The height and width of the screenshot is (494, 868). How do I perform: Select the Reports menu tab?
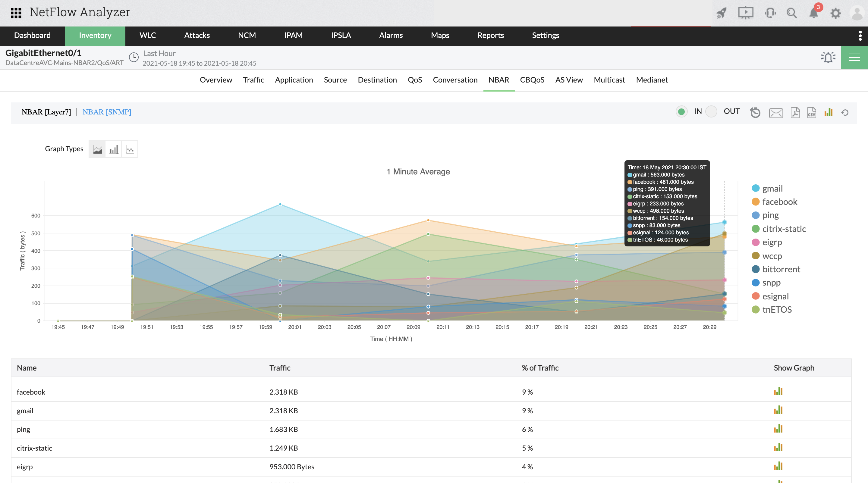pos(490,35)
